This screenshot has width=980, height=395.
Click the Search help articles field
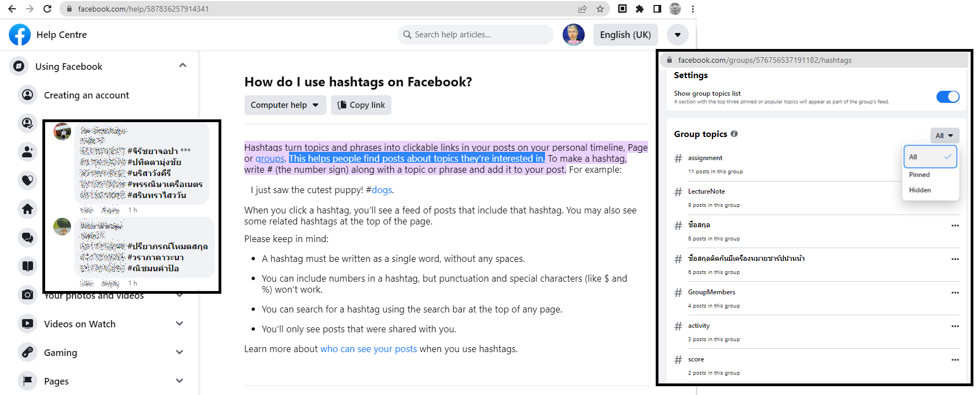476,35
